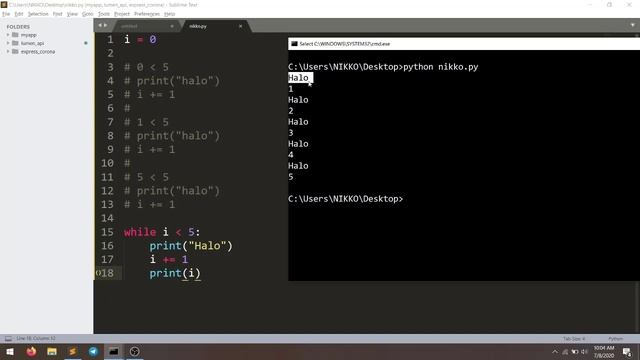Open the File menu
The image size is (640, 360).
coord(6,14)
